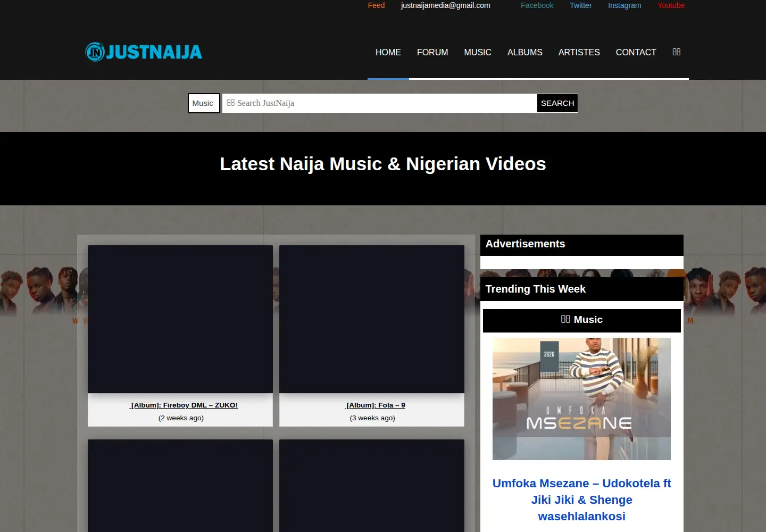This screenshot has width=766, height=532.
Task: Expand the Music search category dropdown
Action: pos(204,103)
